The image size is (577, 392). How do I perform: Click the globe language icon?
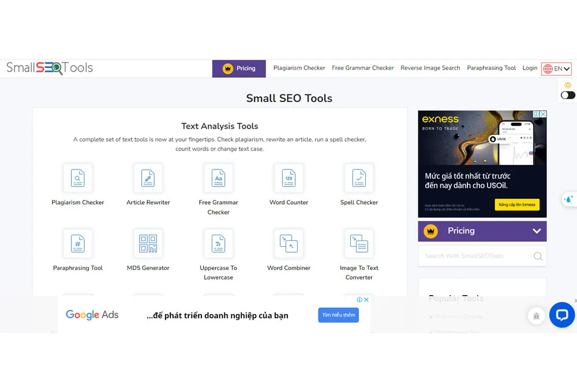point(548,69)
